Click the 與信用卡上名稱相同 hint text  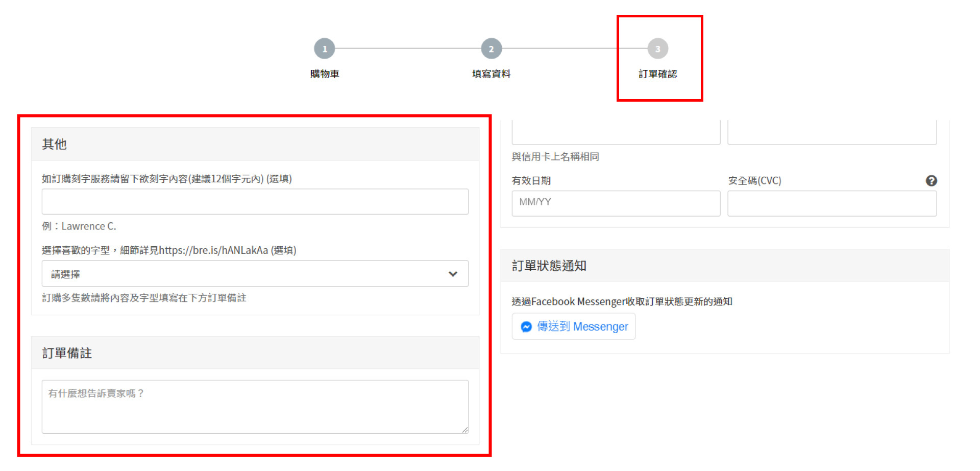click(555, 157)
